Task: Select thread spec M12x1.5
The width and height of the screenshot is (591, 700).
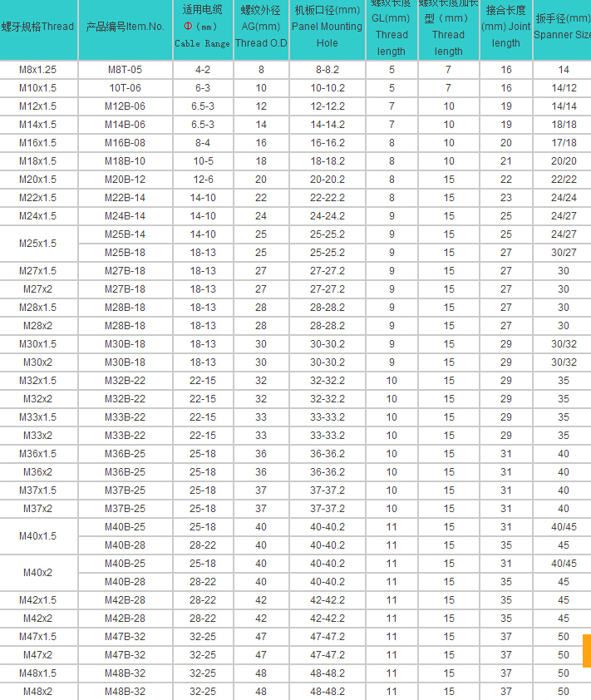Action: pos(38,106)
